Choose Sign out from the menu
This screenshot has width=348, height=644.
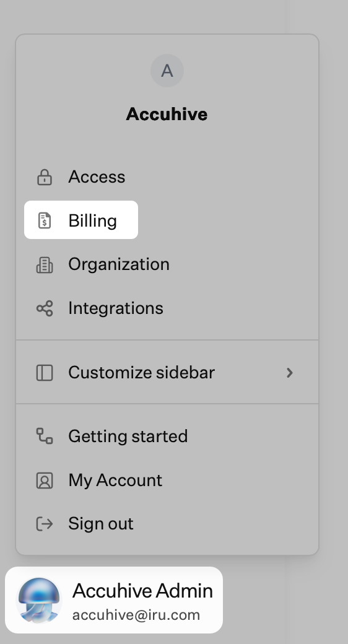click(x=167, y=524)
